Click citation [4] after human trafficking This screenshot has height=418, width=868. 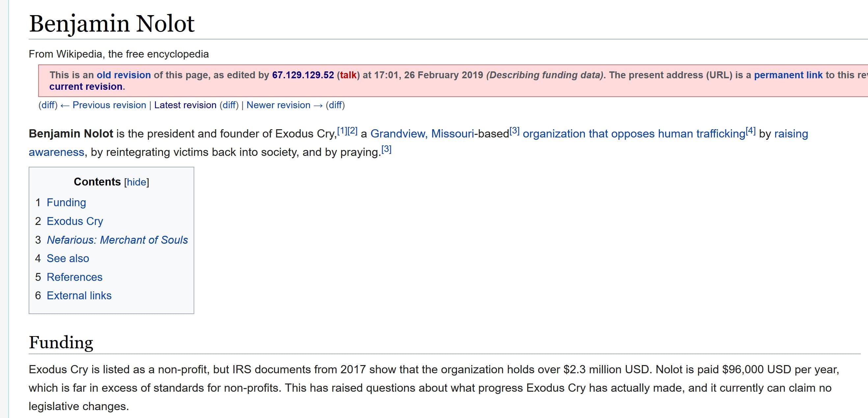coord(750,131)
